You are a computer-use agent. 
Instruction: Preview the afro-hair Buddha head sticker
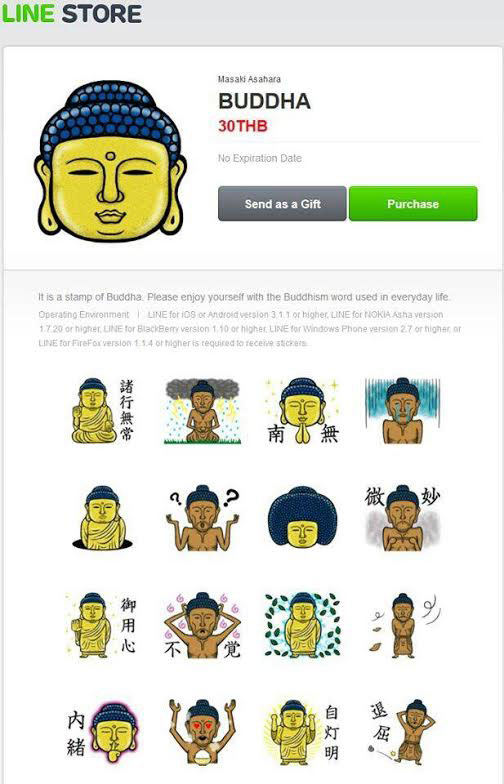pyautogui.click(x=302, y=518)
